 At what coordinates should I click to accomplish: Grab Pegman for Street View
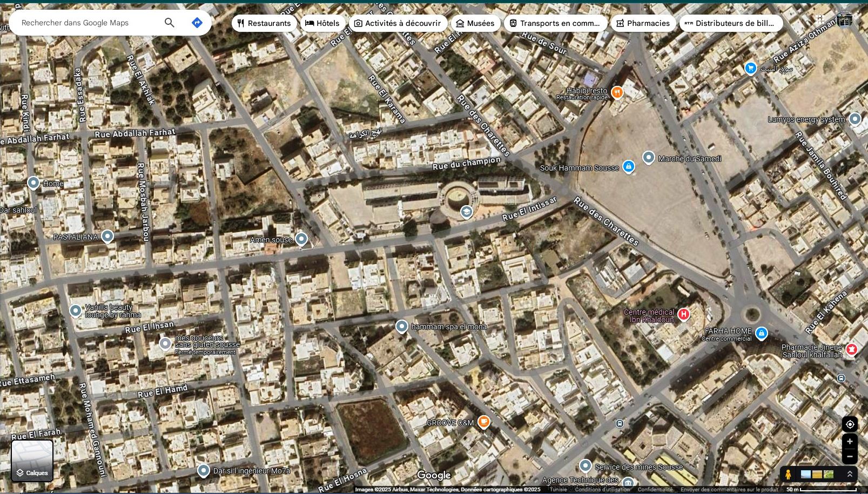(x=788, y=474)
